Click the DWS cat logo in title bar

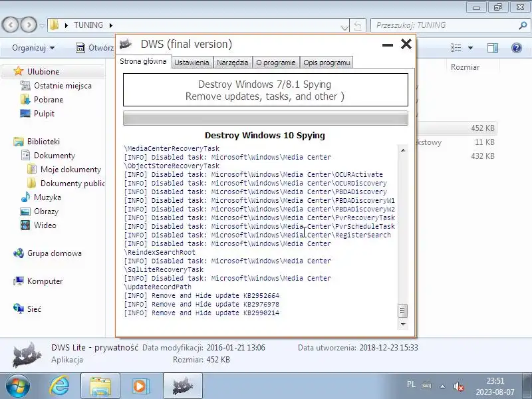[125, 44]
